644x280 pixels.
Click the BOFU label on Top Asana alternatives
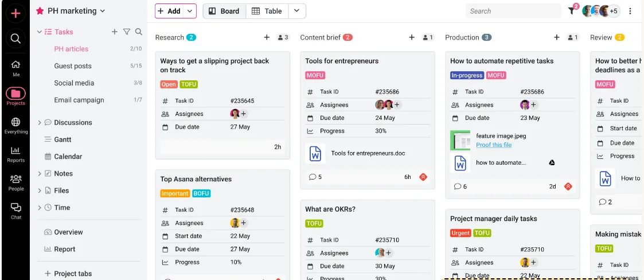pos(201,193)
